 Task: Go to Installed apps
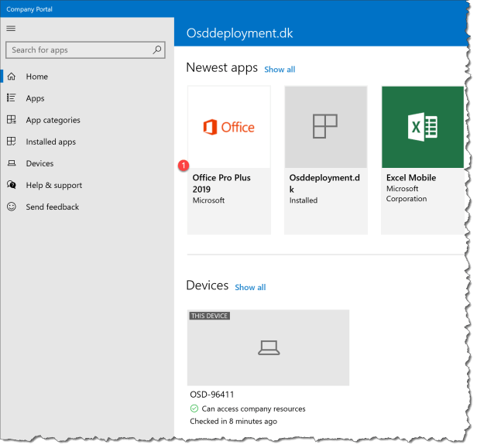(88, 142)
